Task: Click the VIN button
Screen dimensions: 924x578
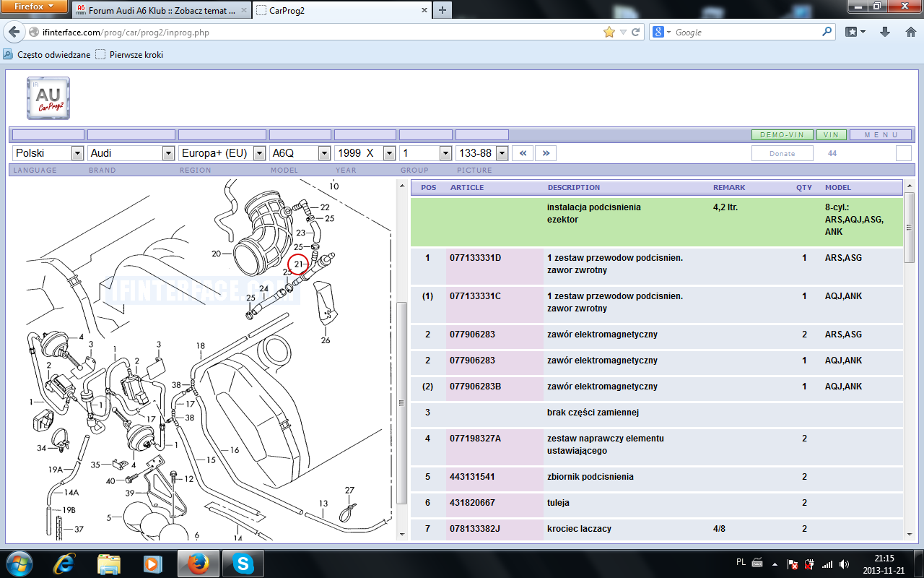Action: click(831, 135)
